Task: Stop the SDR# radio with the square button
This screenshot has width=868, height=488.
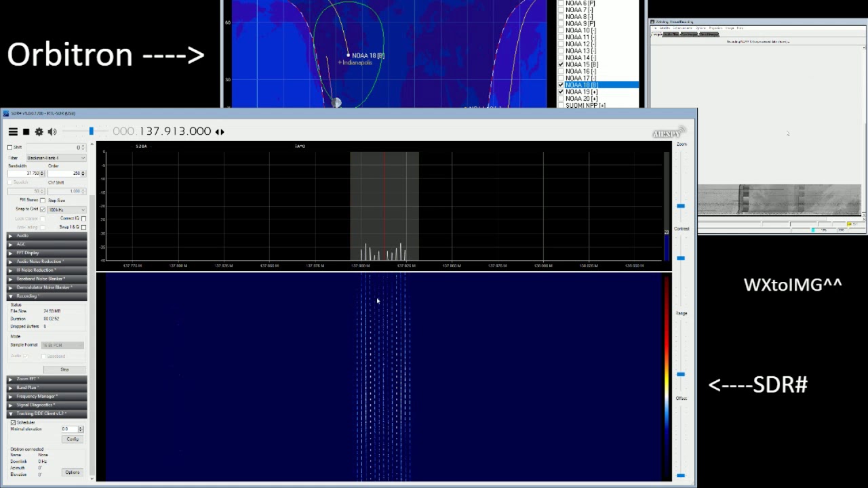Action: point(26,131)
